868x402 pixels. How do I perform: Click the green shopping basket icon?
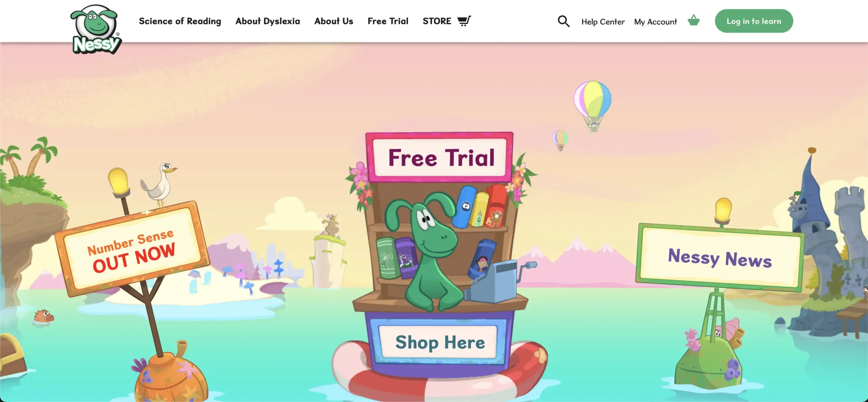694,20
